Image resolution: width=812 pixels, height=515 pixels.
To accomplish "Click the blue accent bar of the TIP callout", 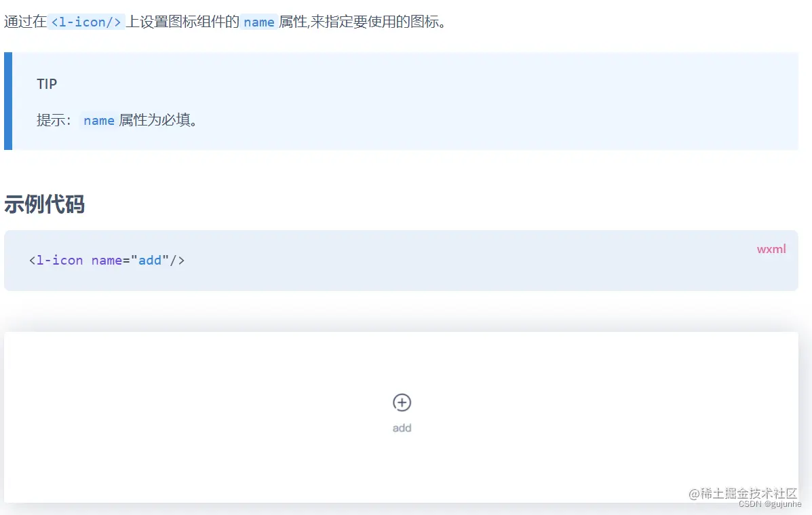I will (7, 101).
